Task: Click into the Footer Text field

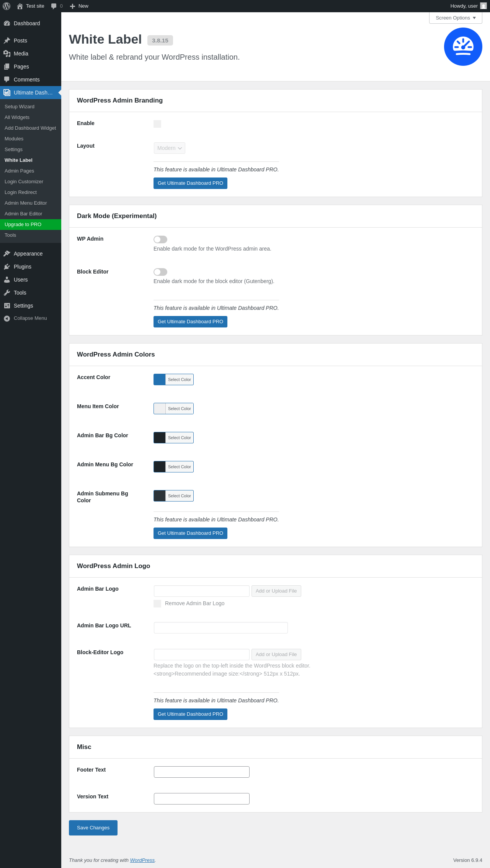Action: [x=202, y=772]
